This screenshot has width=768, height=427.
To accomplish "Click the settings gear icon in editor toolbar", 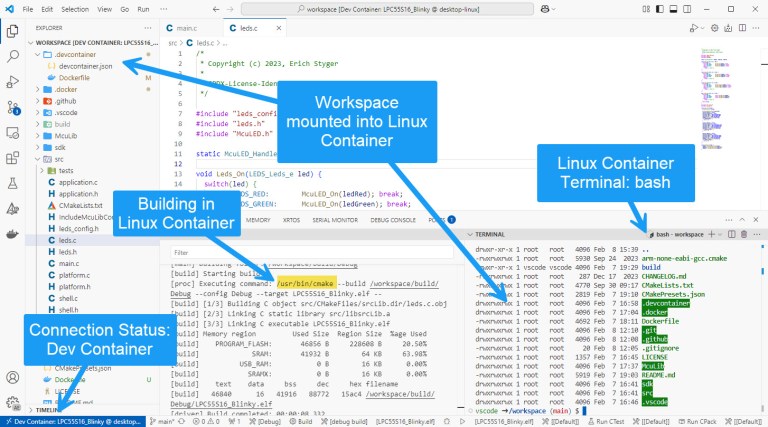I will [715, 28].
